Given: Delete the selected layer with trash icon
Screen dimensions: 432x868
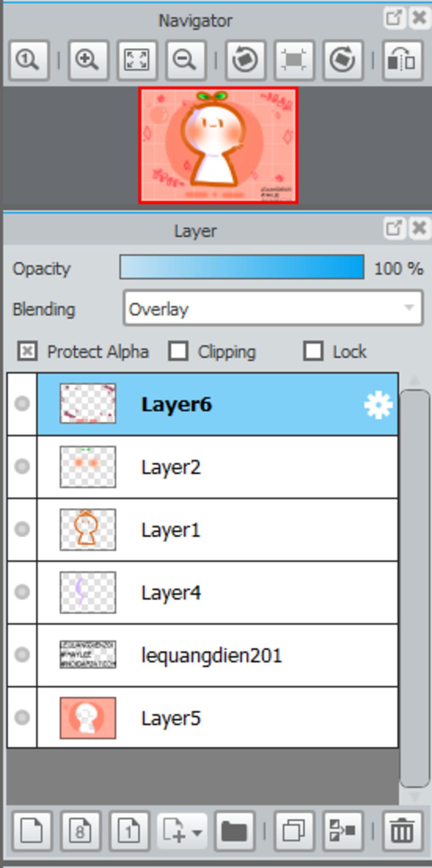Looking at the screenshot, I should [402, 830].
